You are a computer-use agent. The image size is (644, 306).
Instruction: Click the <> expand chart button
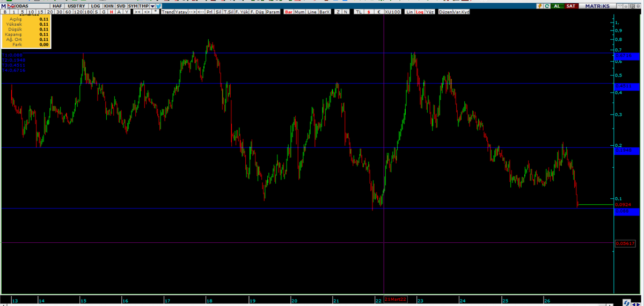147,12
